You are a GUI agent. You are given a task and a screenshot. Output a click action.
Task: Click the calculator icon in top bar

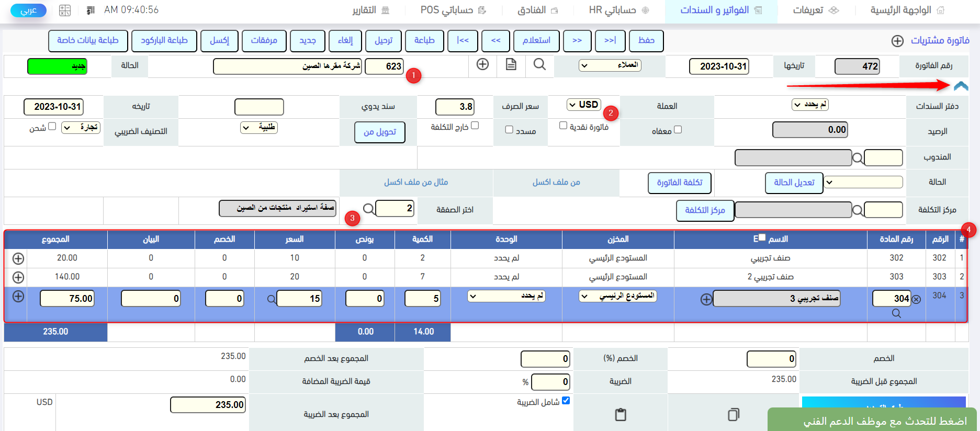pos(91,10)
